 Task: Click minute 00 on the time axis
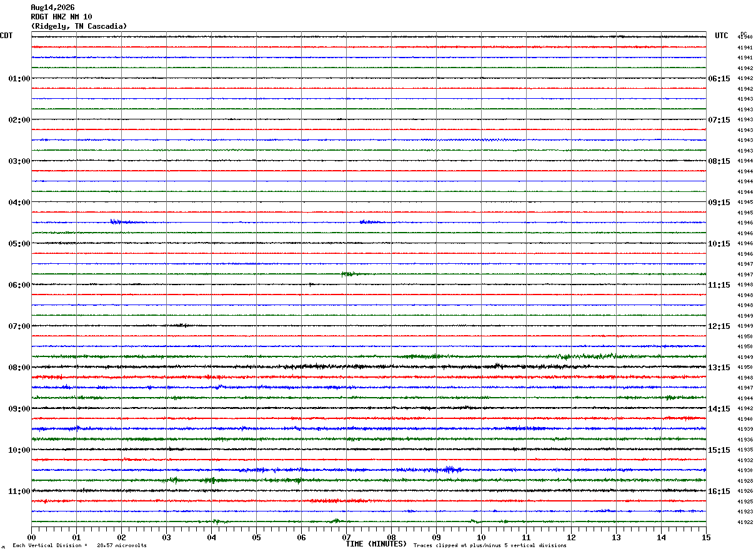tap(31, 537)
